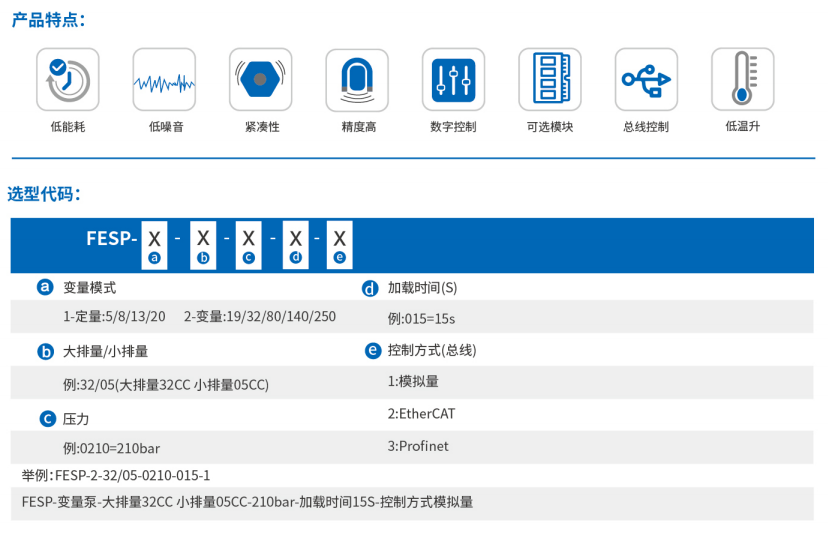Select the 3:Profinet control option

[x=418, y=446]
